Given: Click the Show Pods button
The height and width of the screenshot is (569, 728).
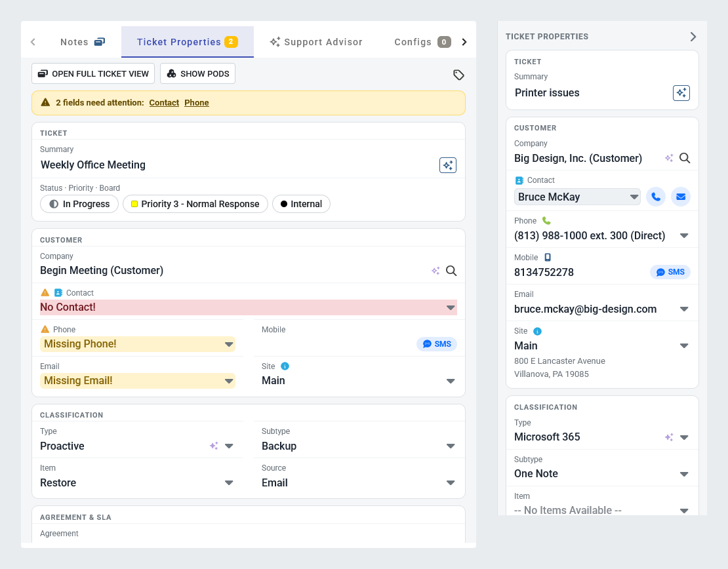Looking at the screenshot, I should pyautogui.click(x=198, y=74).
